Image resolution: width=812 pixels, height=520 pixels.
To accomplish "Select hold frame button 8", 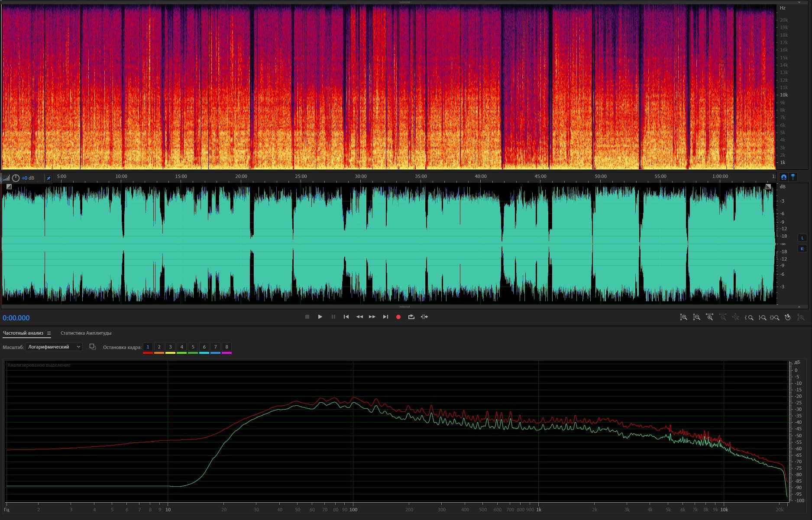I will [x=226, y=347].
